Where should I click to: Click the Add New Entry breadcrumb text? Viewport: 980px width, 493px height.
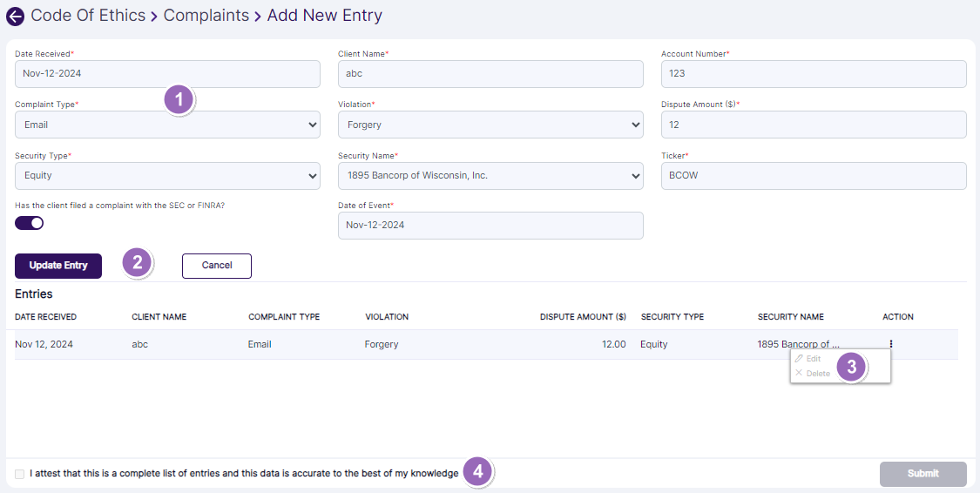324,16
